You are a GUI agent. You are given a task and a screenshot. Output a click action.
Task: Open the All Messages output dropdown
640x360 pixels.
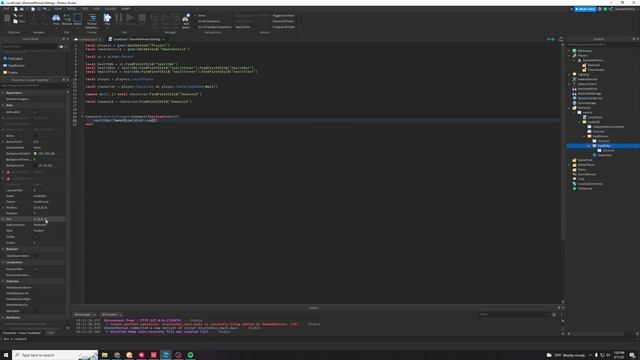(x=85, y=315)
